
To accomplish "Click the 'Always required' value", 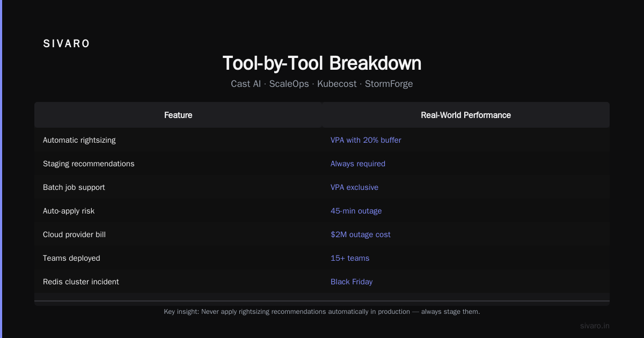I will (x=358, y=164).
